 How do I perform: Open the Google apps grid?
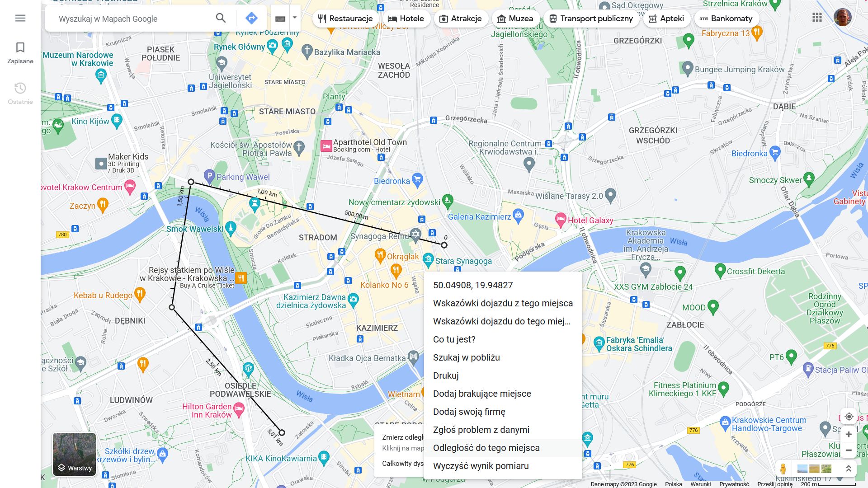[816, 17]
